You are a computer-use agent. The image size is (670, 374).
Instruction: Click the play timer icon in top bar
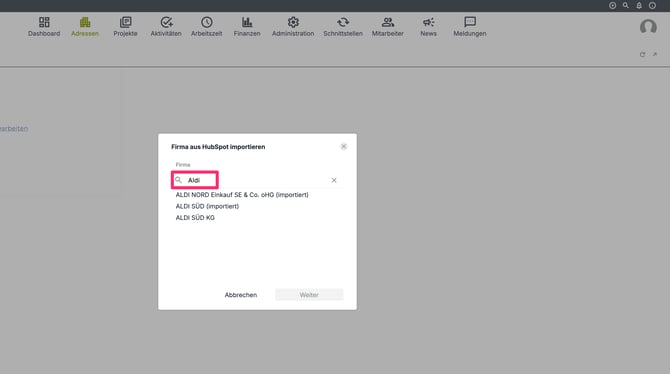click(x=612, y=6)
